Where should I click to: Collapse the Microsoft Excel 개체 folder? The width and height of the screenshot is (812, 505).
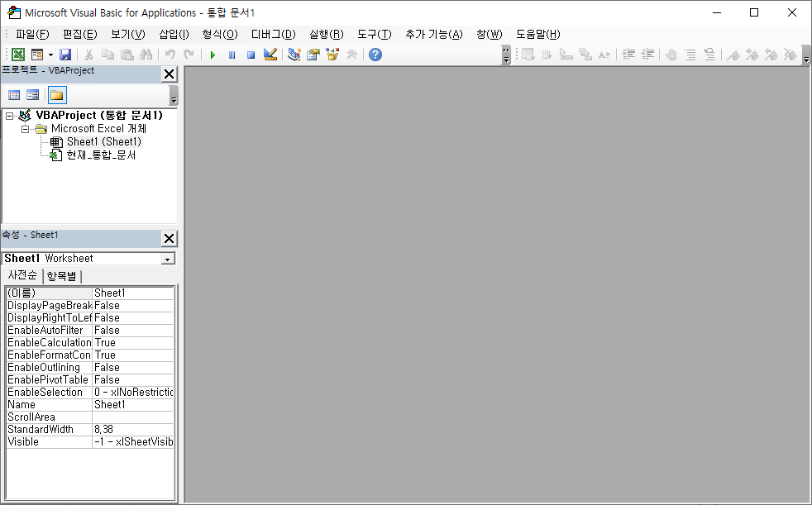coord(25,129)
